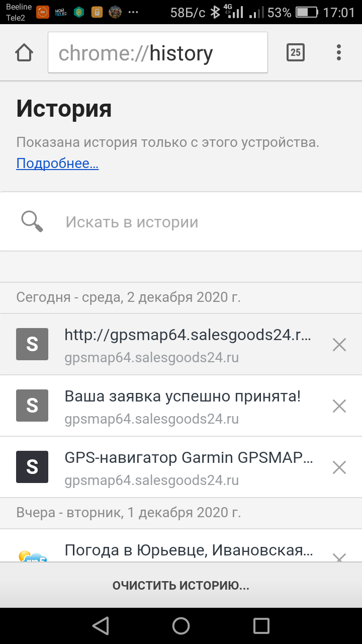This screenshot has width=362, height=644.
Task: Tap the Chrome home icon
Action: 24,52
